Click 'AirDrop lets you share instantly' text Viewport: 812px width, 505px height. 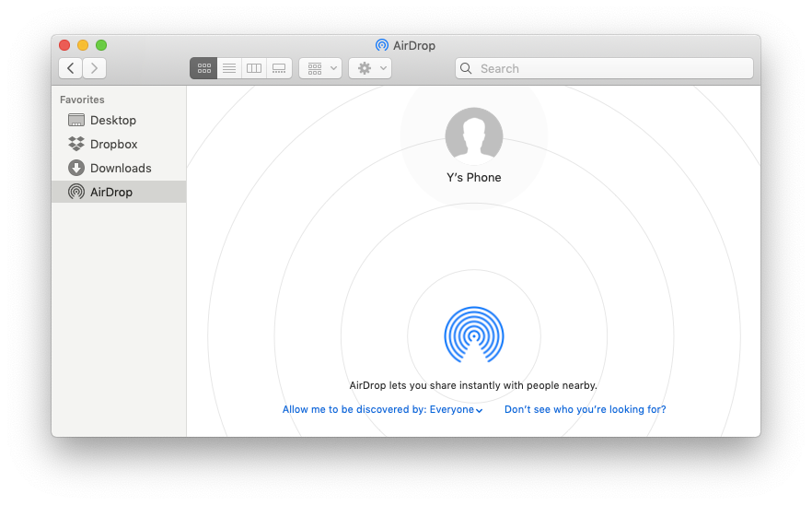pos(473,385)
